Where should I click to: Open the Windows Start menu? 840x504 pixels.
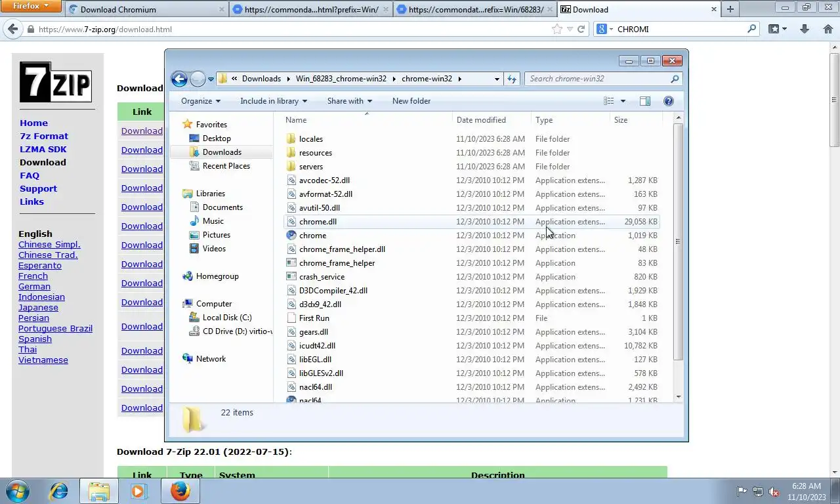click(x=18, y=491)
